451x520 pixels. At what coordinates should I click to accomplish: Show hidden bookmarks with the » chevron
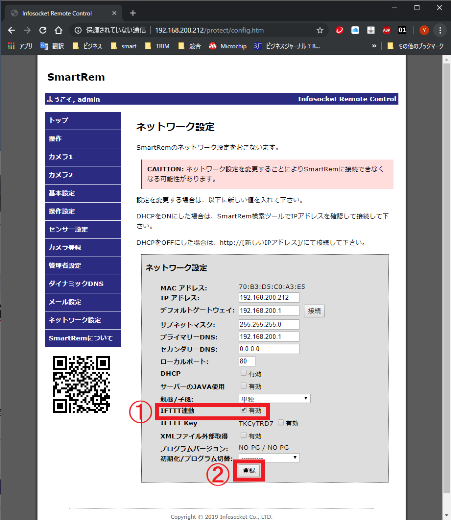click(374, 46)
